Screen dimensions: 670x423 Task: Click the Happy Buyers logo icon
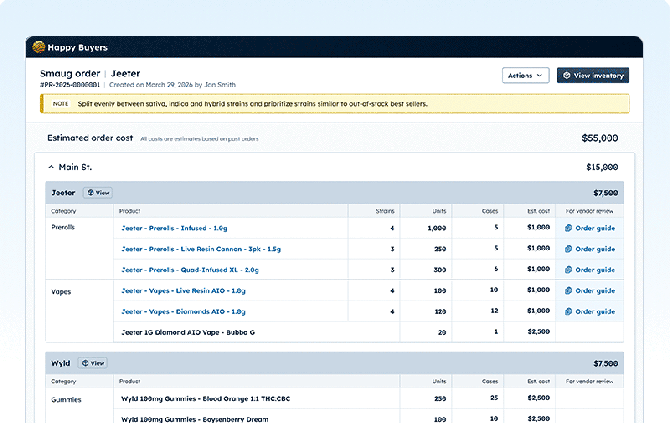pos(38,47)
